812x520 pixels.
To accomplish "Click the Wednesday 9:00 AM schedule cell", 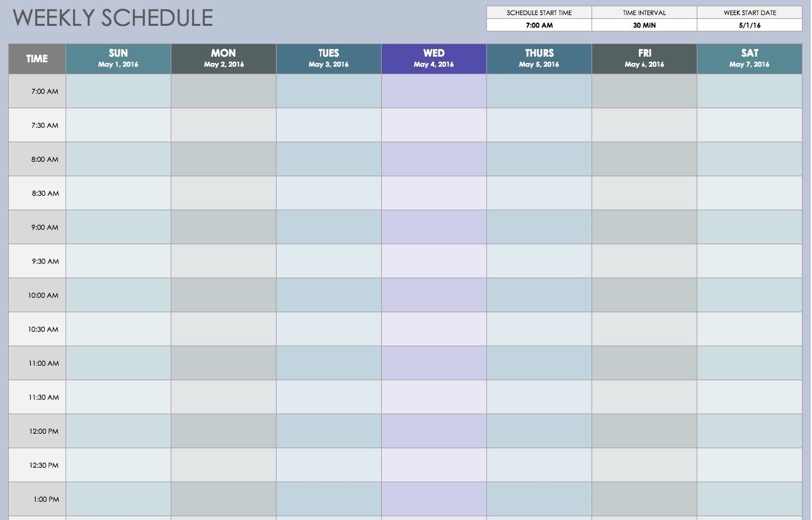I will [x=433, y=227].
